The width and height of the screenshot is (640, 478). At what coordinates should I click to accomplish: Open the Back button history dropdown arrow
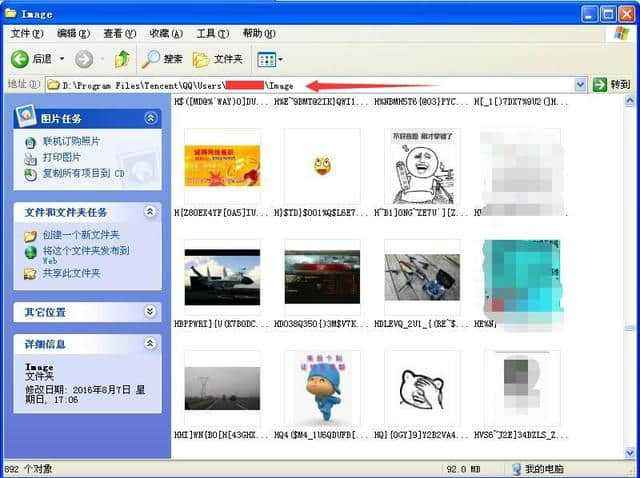click(x=62, y=59)
